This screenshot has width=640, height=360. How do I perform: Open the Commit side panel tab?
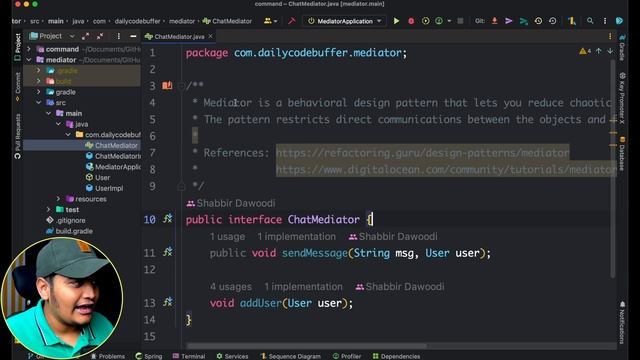click(18, 86)
